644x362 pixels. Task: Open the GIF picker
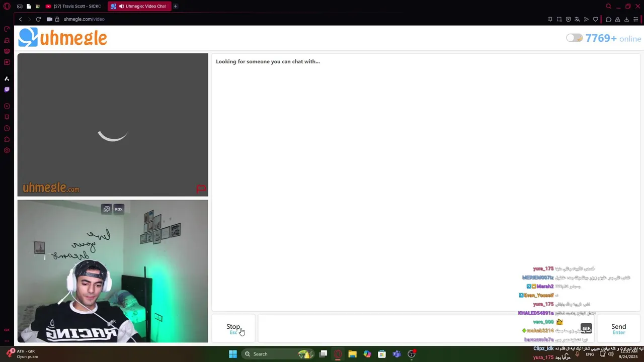[586, 328]
